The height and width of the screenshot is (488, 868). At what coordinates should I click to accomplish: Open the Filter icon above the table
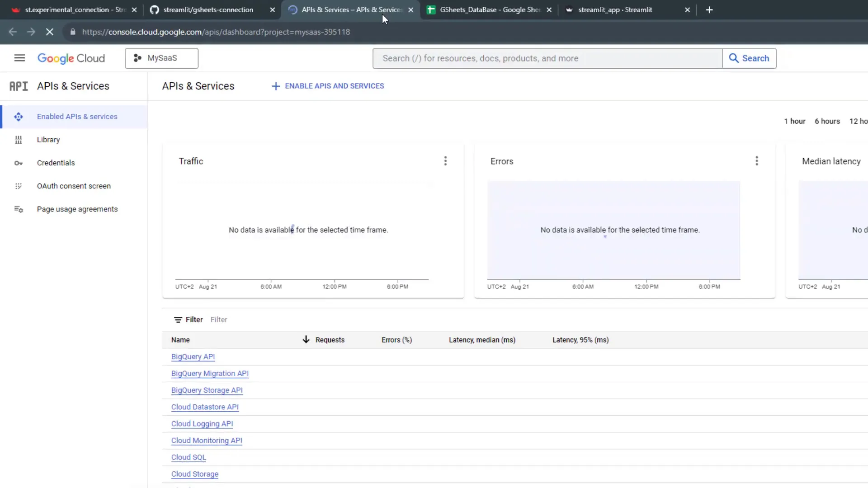click(178, 319)
